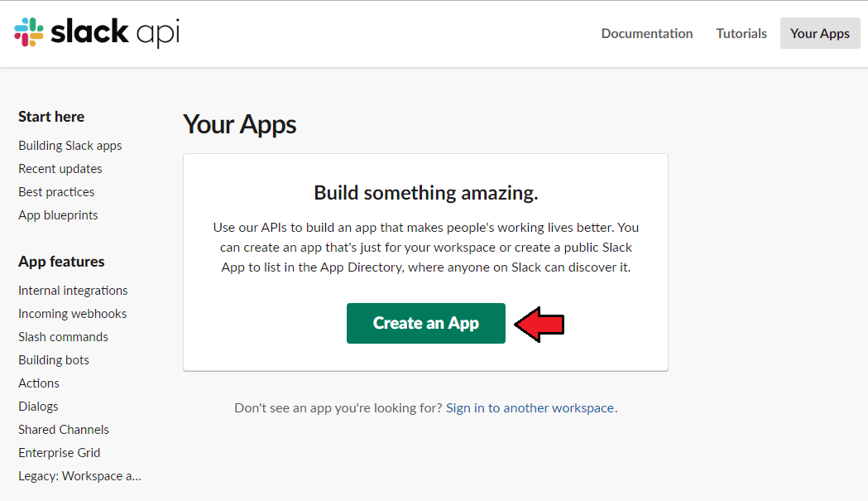Click the Slack API logo
This screenshot has width=868, height=501.
click(97, 32)
